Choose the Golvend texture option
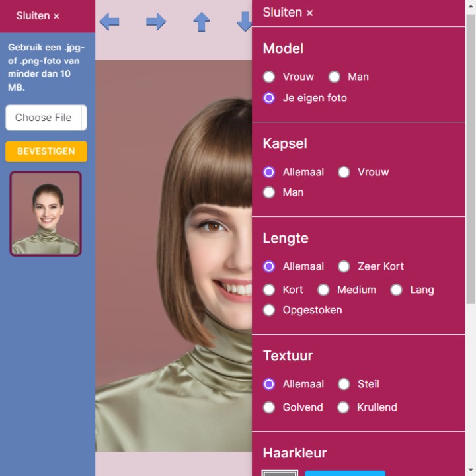Image resolution: width=476 pixels, height=476 pixels. 269,407
